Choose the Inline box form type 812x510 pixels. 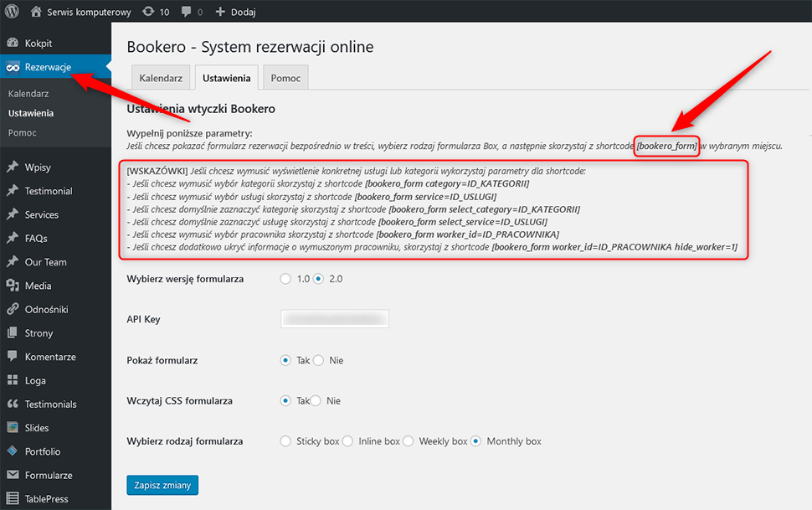(348, 441)
